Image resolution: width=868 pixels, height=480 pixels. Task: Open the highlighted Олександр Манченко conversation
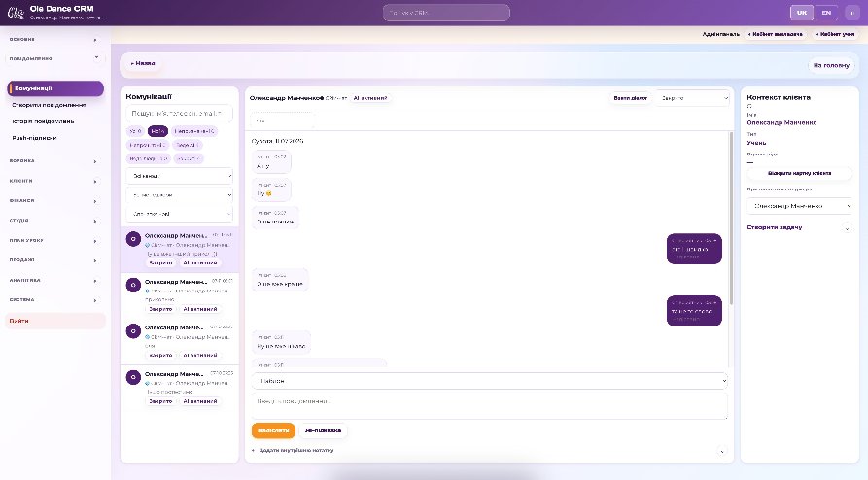pos(180,250)
